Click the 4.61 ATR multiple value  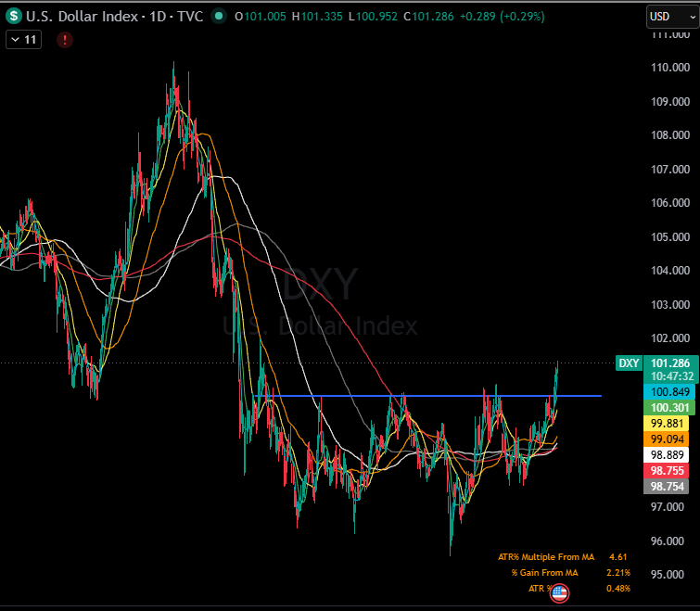pyautogui.click(x=617, y=557)
